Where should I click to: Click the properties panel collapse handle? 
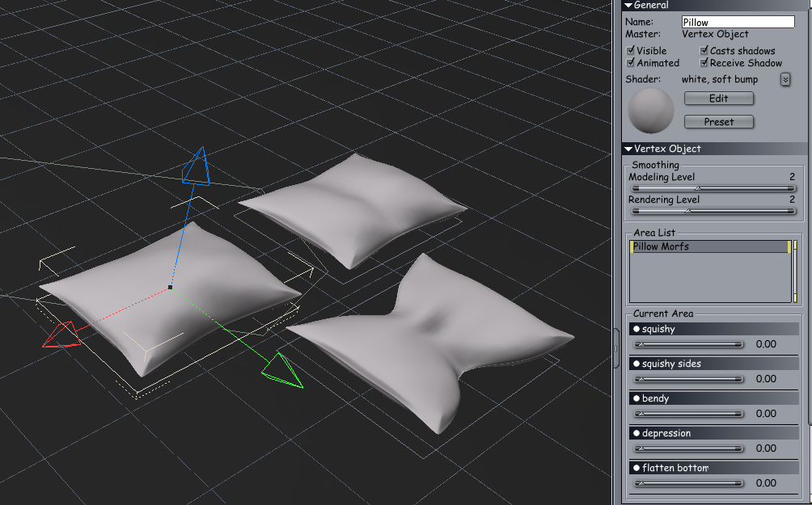coord(616,348)
